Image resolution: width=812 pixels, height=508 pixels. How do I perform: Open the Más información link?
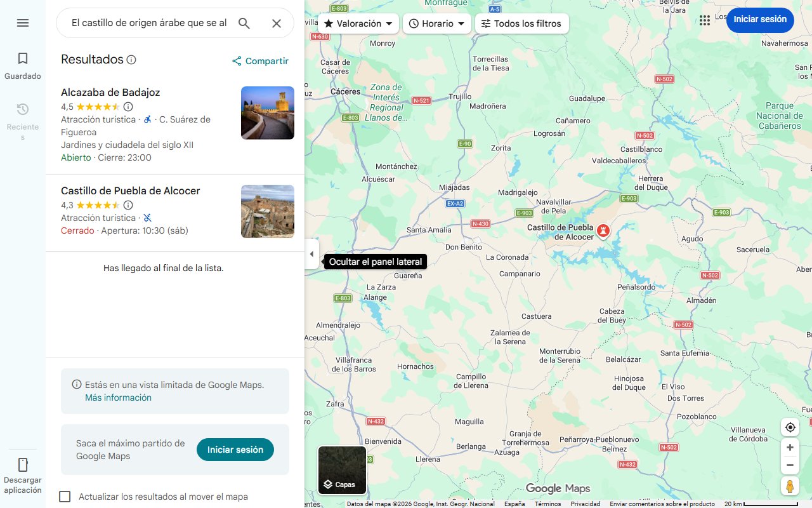pos(118,397)
